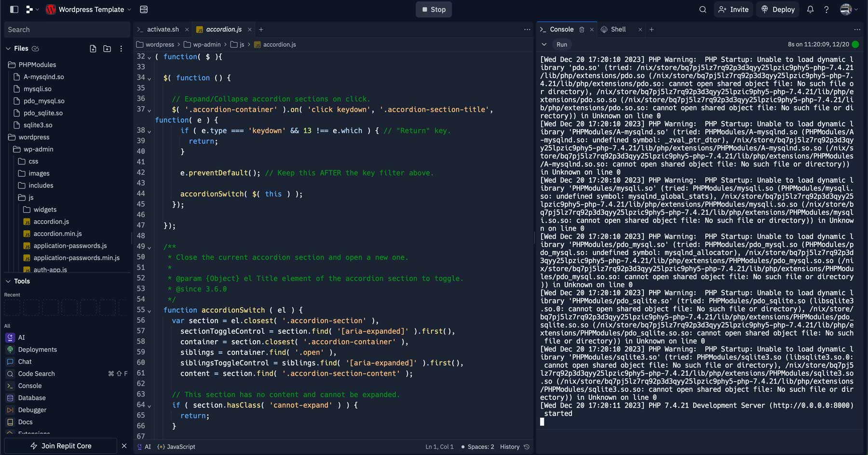Toggle the run status indicator light
This screenshot has width=868, height=455.
click(854, 44)
